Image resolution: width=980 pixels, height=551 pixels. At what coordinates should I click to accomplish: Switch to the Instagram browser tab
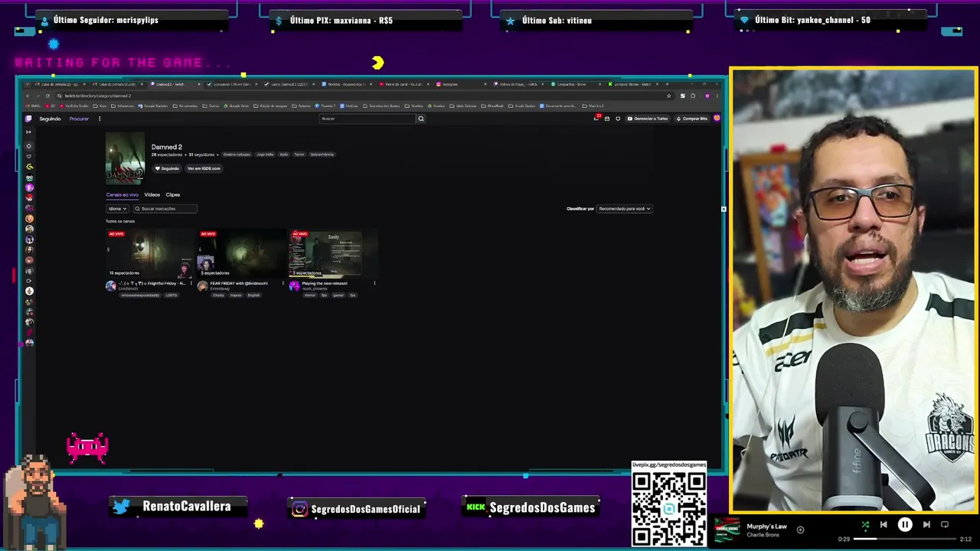[461, 84]
